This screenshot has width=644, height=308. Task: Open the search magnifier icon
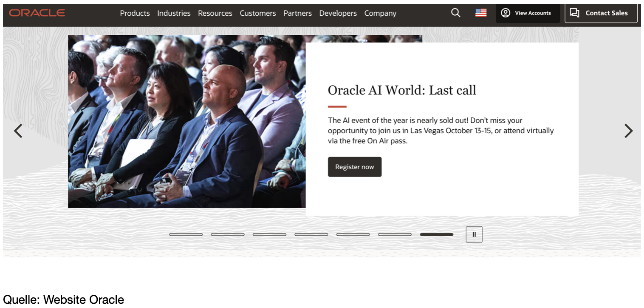[455, 13]
